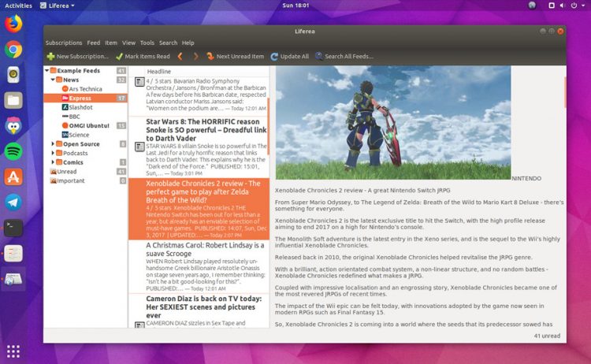This screenshot has height=364, width=591.
Task: Open the Help menu
Action: pyautogui.click(x=188, y=43)
